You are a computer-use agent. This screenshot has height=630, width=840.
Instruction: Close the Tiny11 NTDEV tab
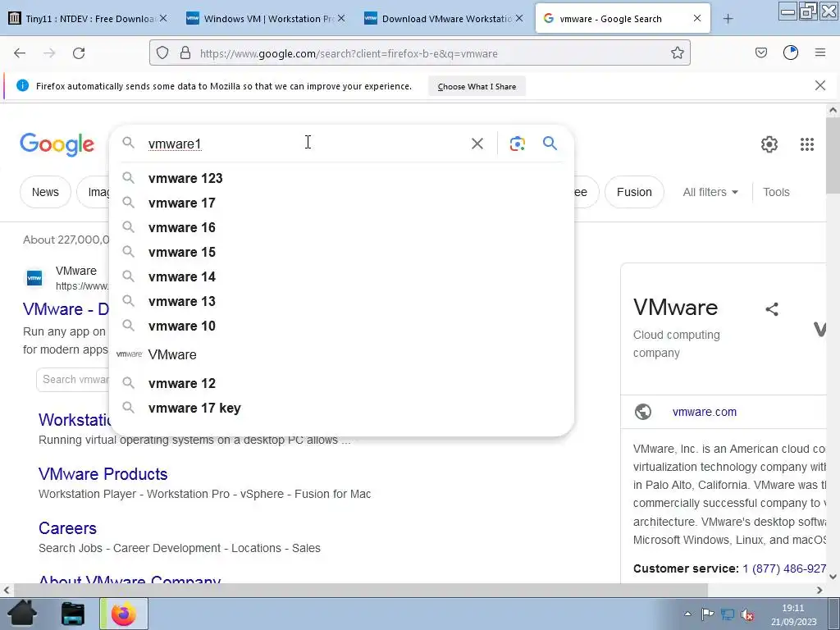point(163,18)
